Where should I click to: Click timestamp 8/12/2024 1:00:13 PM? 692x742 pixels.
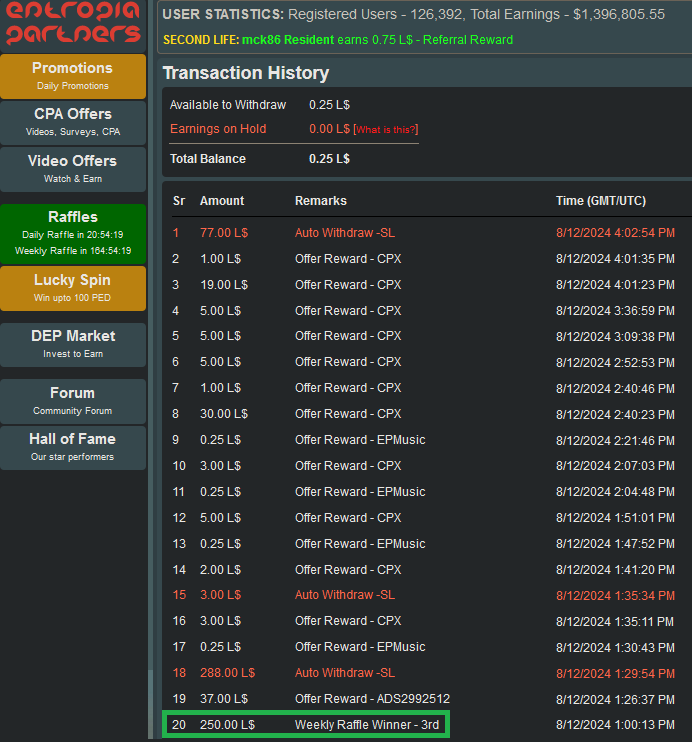[x=615, y=725]
